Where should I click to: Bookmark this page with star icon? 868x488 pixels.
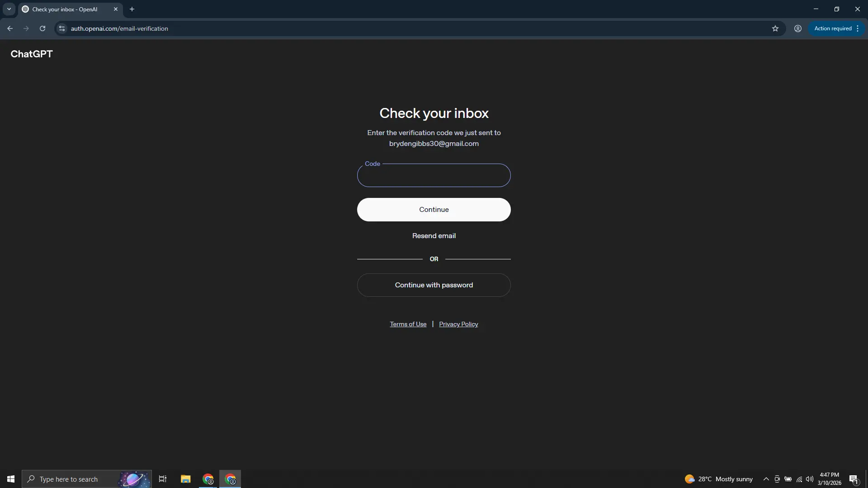click(775, 28)
